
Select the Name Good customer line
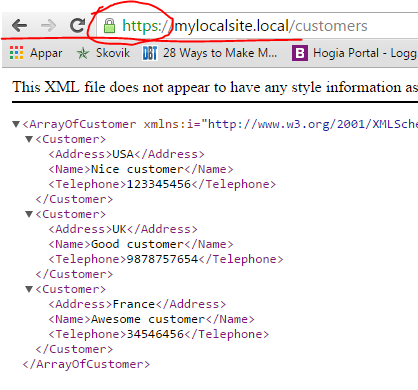click(141, 244)
